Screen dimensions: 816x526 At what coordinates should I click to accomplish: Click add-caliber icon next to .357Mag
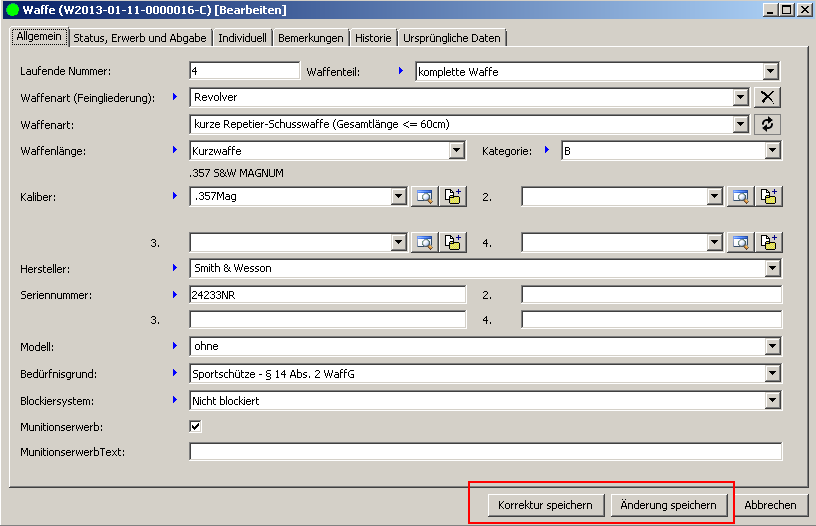pos(454,197)
